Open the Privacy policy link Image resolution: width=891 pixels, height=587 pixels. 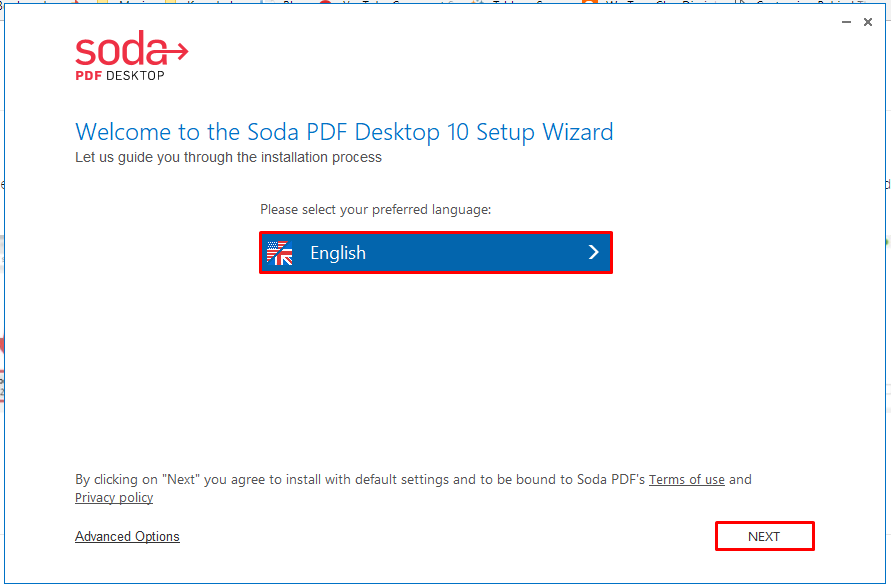point(114,498)
